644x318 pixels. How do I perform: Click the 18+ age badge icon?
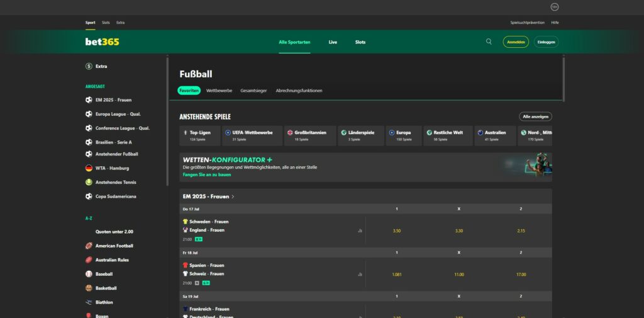[x=555, y=7]
